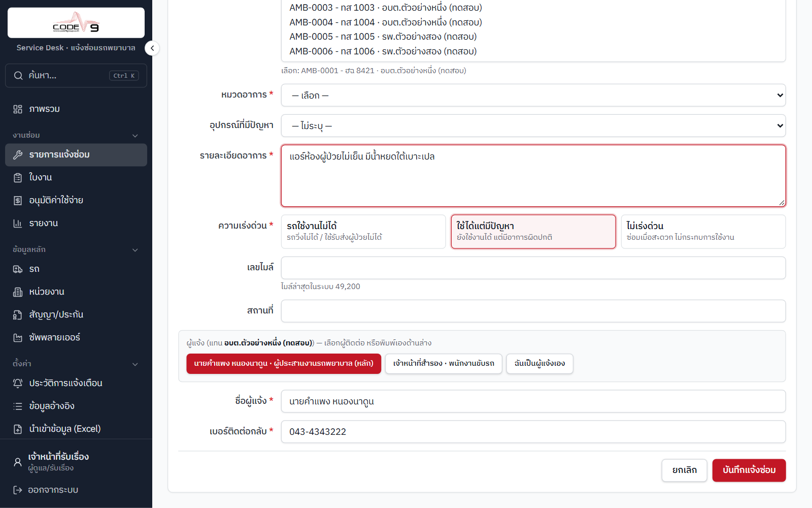Select vehicle AMB-0004 - กส 1004
Image resolution: width=812 pixels, height=508 pixels.
[x=386, y=22]
